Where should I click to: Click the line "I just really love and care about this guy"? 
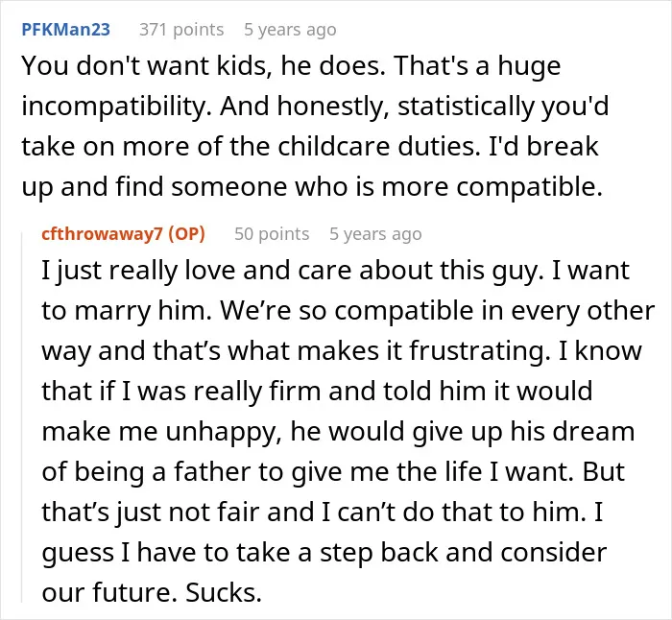(x=290, y=271)
